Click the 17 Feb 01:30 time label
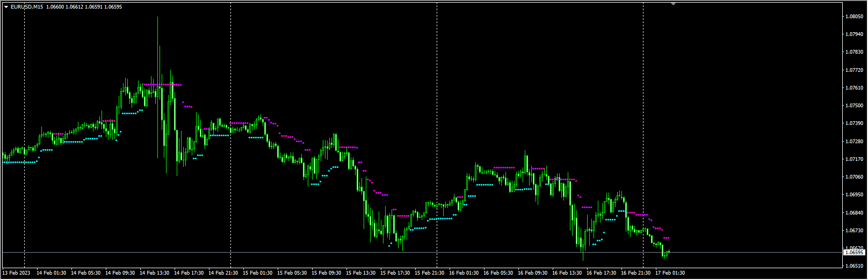The height and width of the screenshot is (280, 868). (x=670, y=273)
